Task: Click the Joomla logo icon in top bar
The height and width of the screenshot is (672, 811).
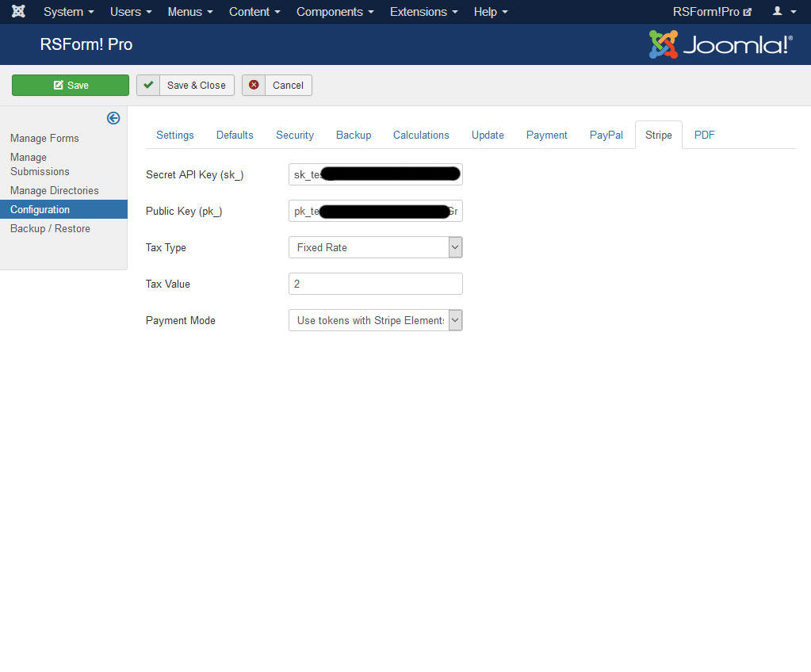Action: [18, 11]
